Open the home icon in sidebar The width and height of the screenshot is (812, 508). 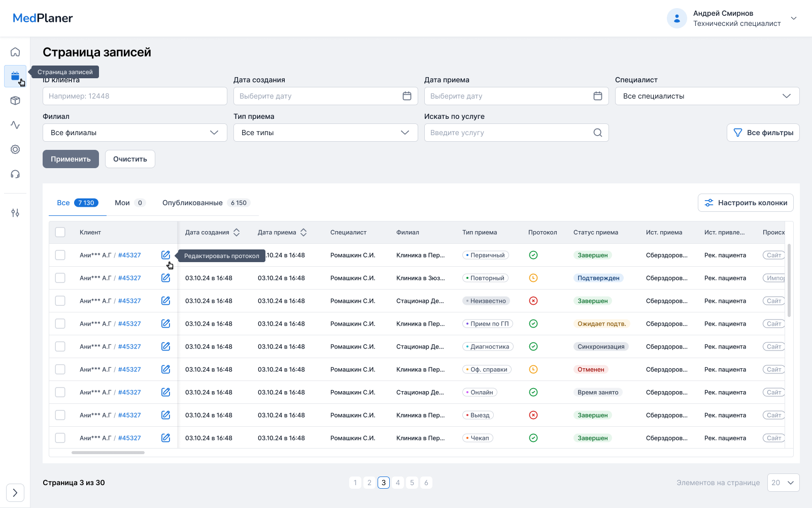(15, 52)
